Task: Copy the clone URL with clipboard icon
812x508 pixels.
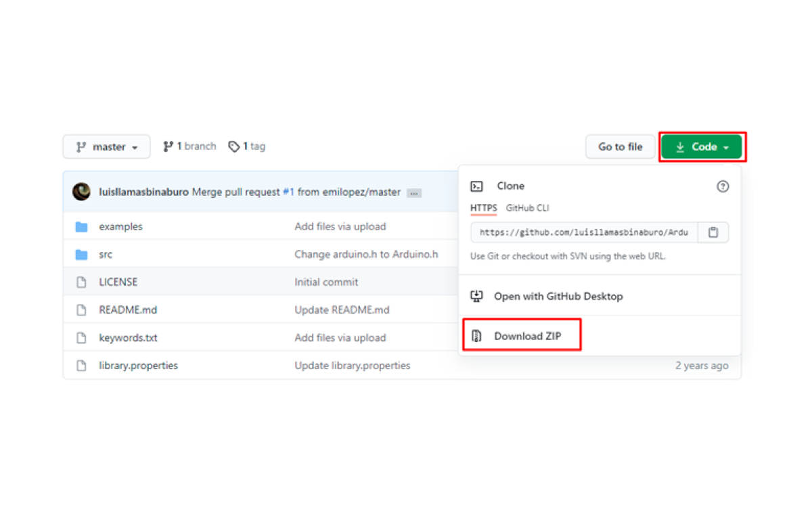Action: (713, 232)
